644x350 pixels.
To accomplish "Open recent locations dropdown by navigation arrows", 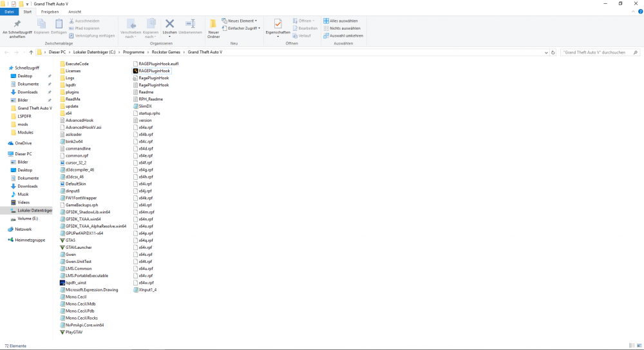I will coord(24,53).
